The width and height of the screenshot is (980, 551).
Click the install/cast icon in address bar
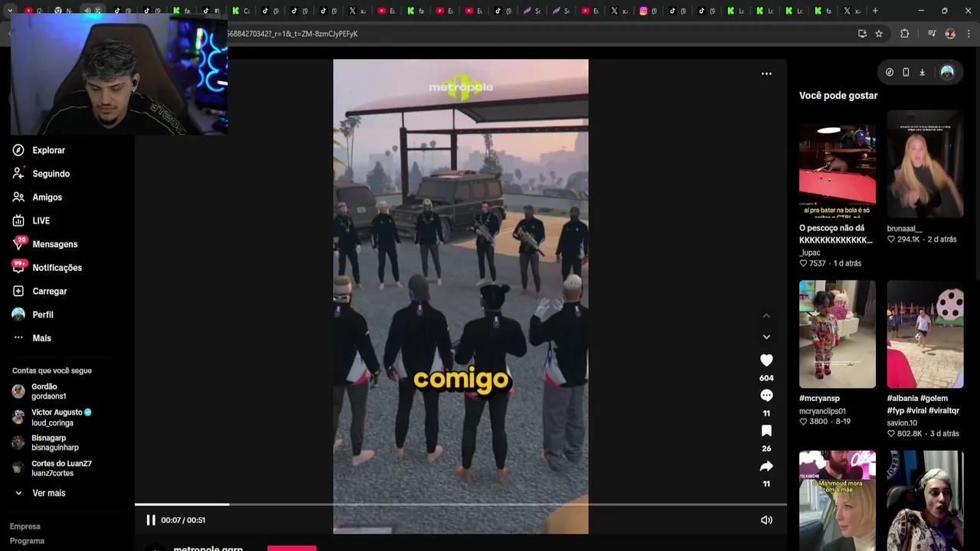click(862, 34)
